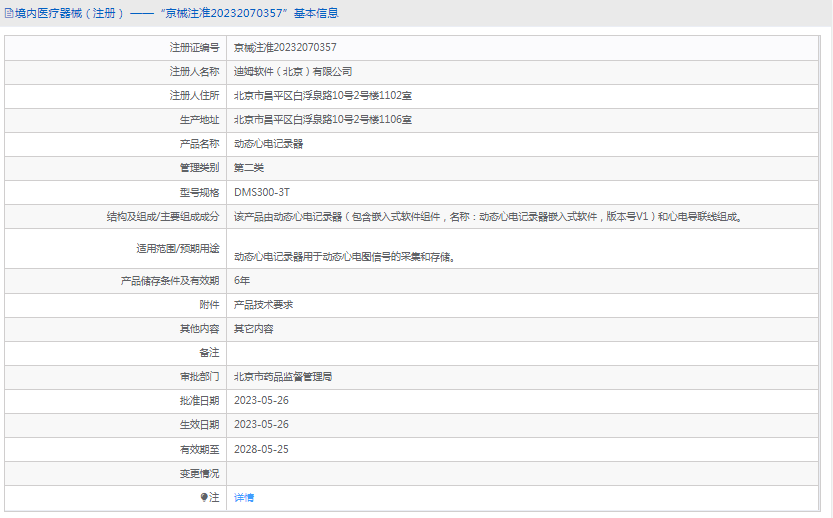Open the 详情 details link
The image size is (833, 518).
[x=244, y=497]
